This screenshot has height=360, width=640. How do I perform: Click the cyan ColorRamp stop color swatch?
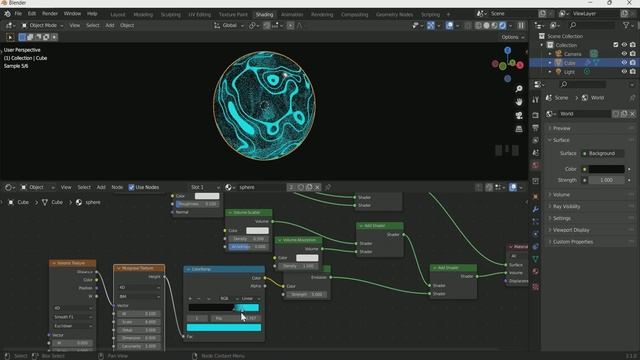[224, 327]
